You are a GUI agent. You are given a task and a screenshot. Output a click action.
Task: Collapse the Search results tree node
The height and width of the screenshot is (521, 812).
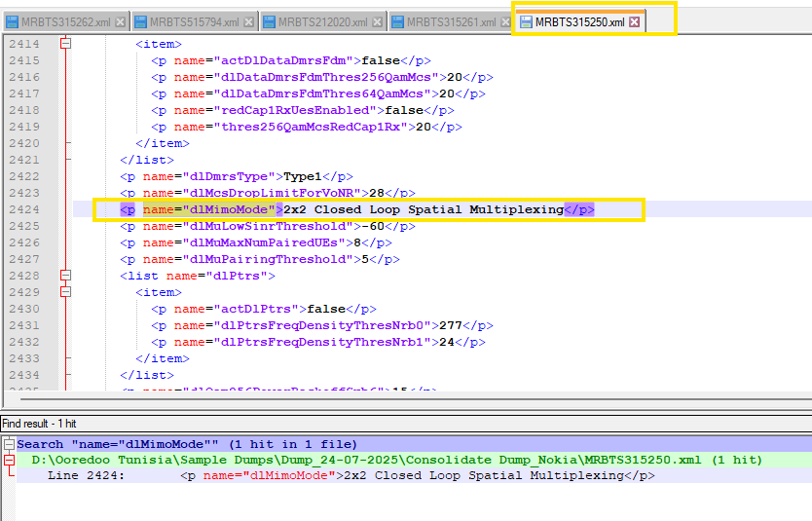9,444
